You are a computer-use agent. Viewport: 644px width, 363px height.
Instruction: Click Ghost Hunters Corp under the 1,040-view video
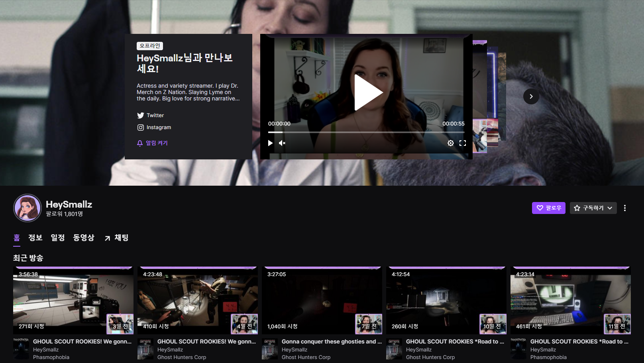pyautogui.click(x=306, y=357)
